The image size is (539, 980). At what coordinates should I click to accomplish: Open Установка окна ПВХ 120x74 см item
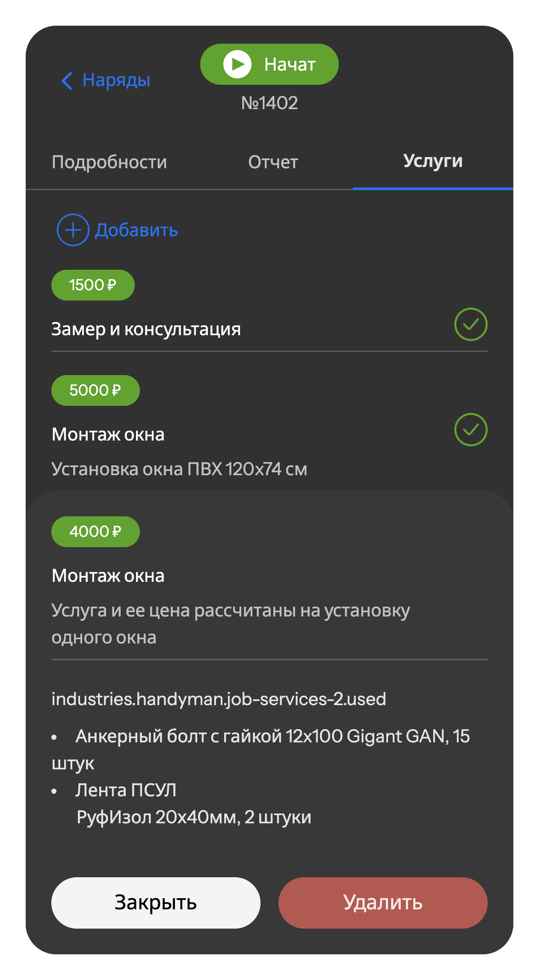pos(179,469)
